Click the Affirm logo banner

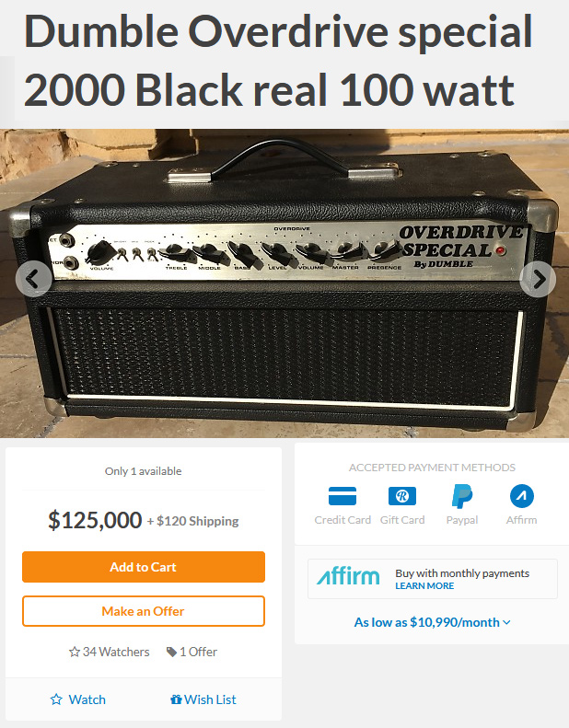click(348, 577)
